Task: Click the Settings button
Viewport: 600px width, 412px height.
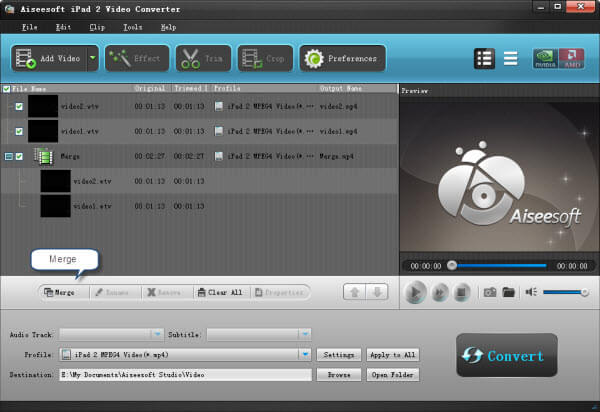Action: (x=339, y=355)
